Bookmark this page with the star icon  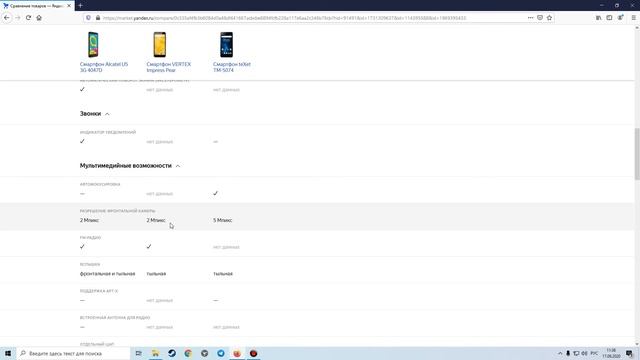coord(549,18)
